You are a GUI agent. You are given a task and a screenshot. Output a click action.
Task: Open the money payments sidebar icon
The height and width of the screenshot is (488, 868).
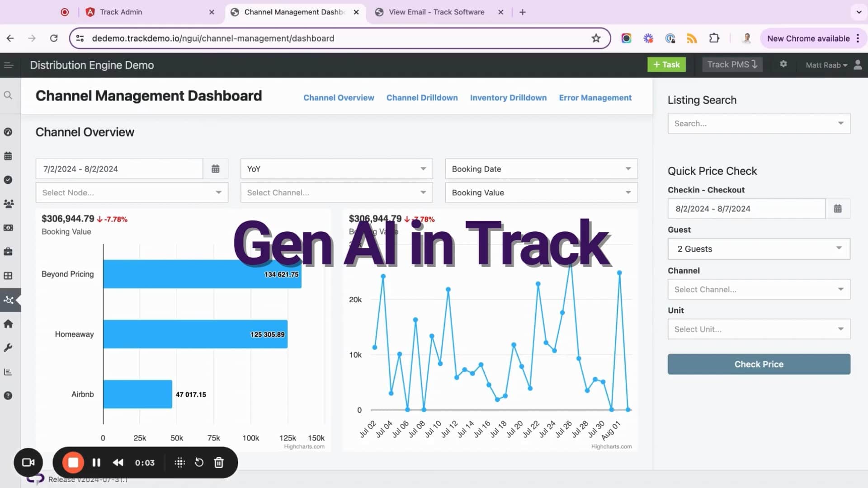click(8, 228)
